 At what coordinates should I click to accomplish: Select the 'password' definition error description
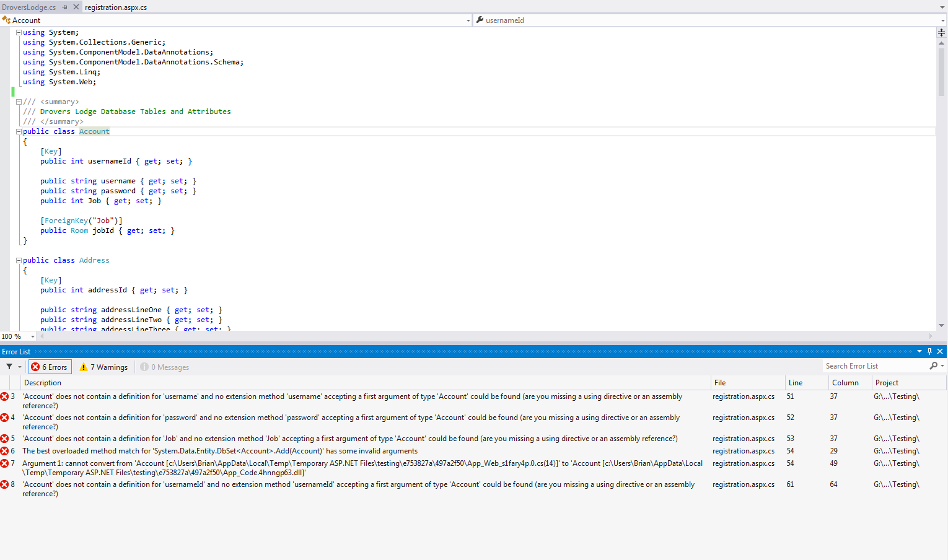pyautogui.click(x=351, y=422)
